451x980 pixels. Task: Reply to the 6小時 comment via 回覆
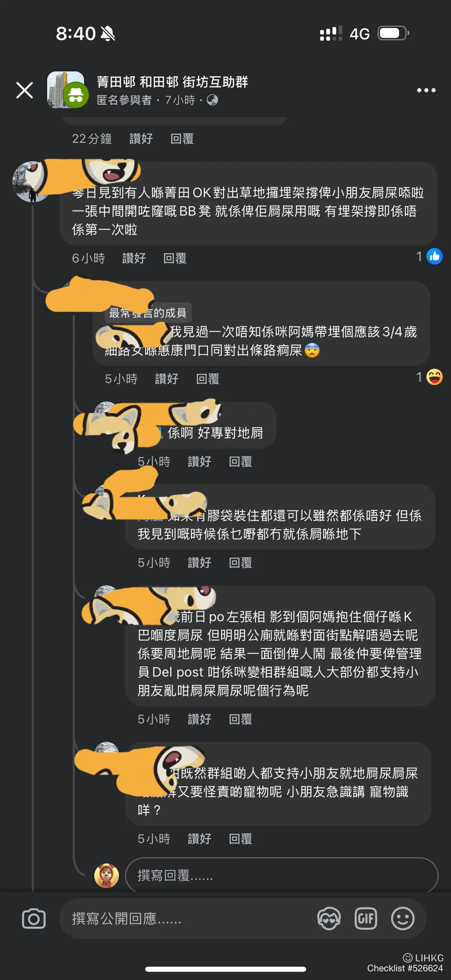(175, 258)
